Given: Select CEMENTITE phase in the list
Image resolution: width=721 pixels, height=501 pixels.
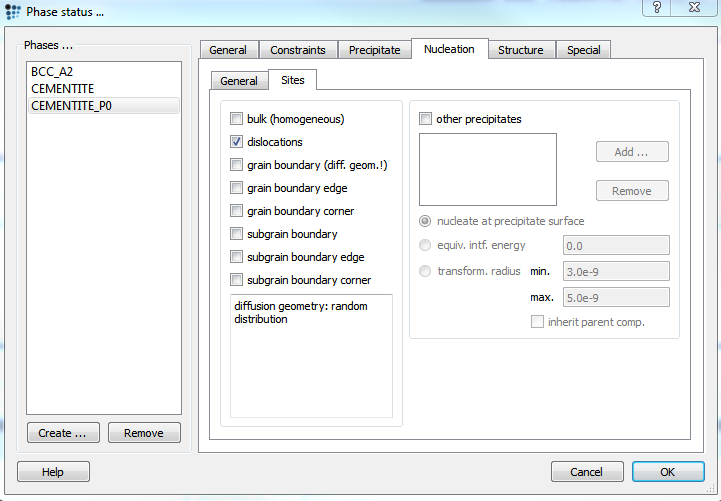Looking at the screenshot, I should click(62, 89).
